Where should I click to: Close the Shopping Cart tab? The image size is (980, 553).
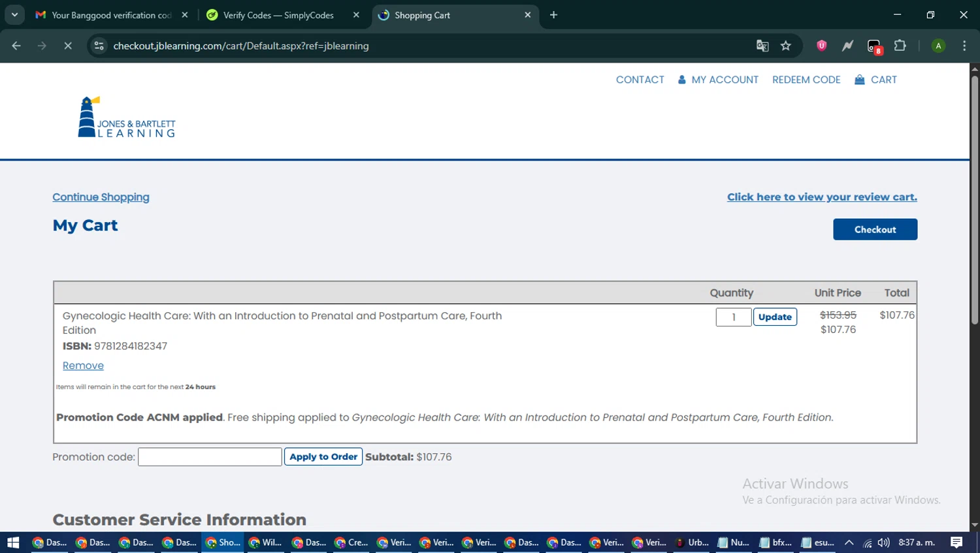coord(528,15)
